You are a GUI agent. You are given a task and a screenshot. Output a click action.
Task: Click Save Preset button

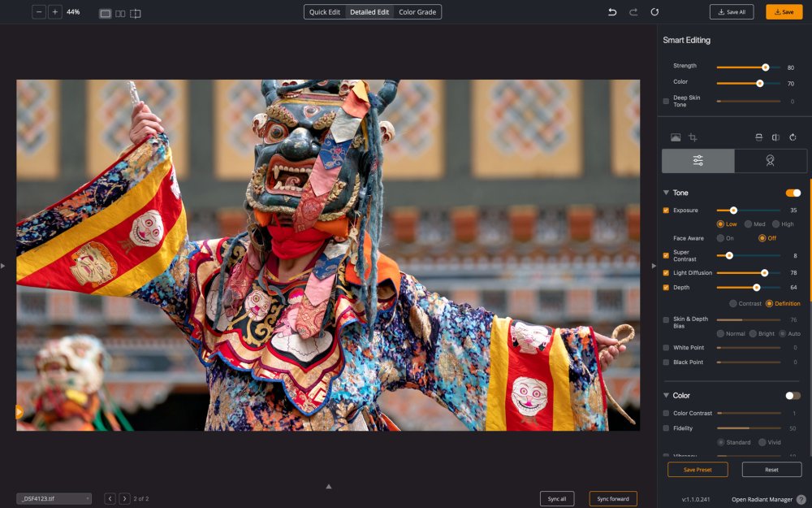tap(698, 470)
